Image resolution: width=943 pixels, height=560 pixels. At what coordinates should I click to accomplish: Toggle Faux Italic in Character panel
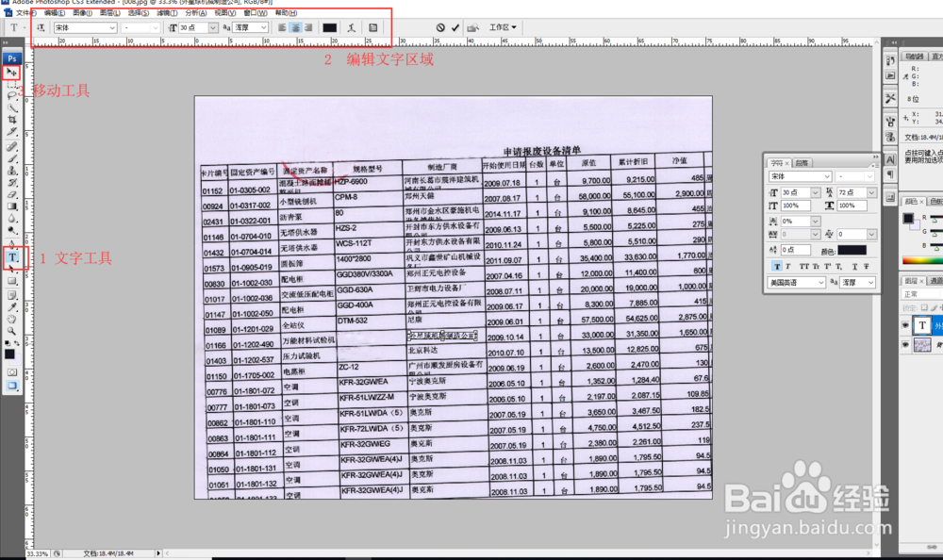coord(787,267)
